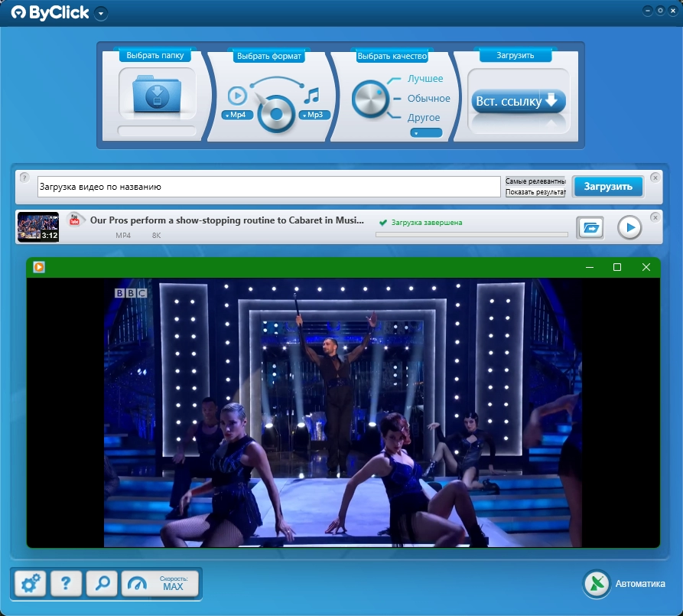This screenshot has height=616, width=683.
Task: Choose Лучшее quality option
Action: tap(425, 79)
